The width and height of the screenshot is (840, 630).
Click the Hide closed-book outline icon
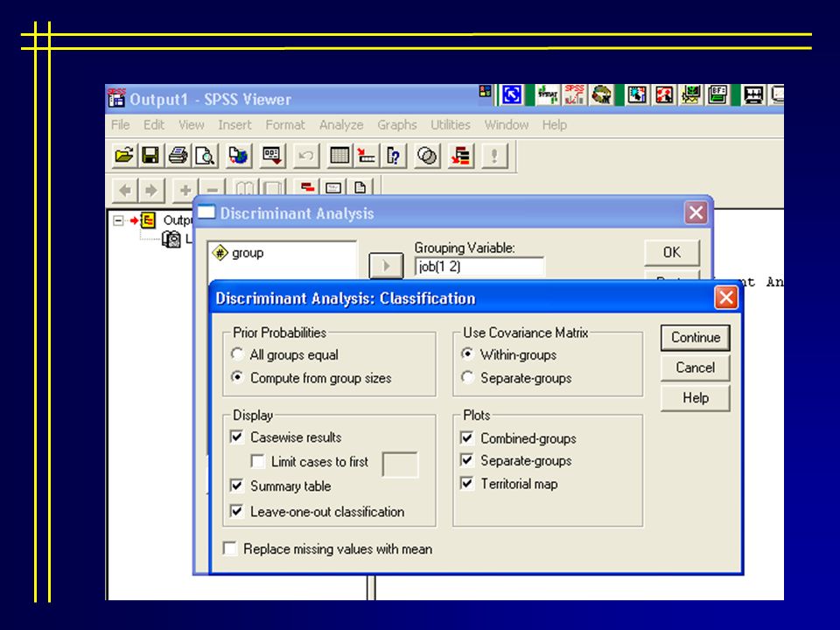pos(273,189)
